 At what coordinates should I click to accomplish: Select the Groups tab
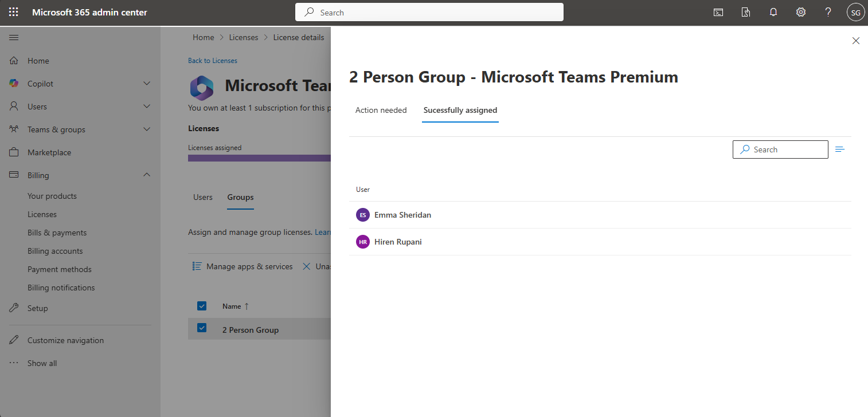point(240,197)
